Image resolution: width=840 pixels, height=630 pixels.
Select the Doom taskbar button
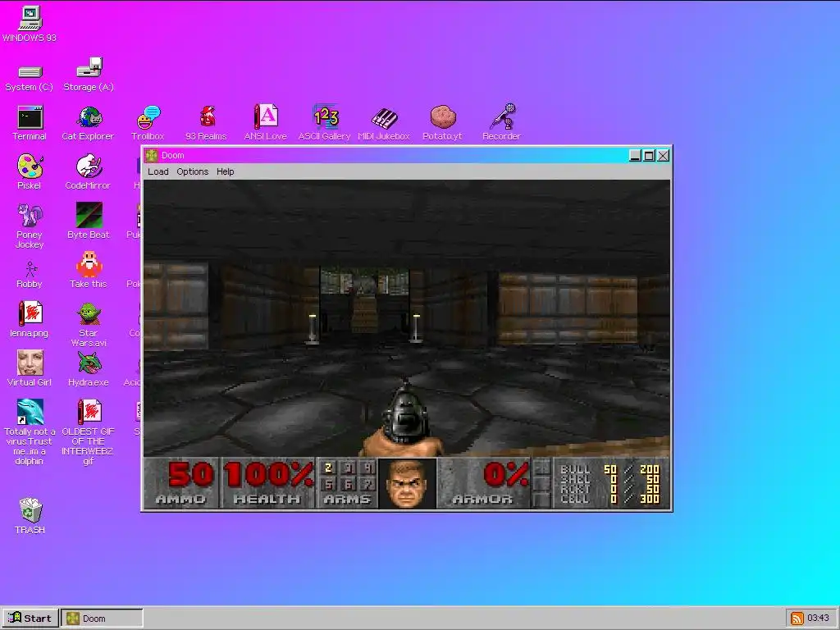102,619
